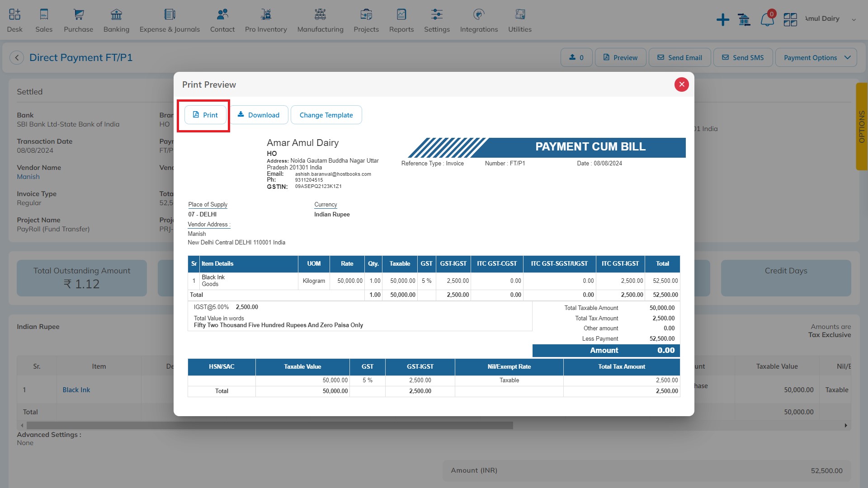Viewport: 868px width, 488px height.
Task: Click the Advanced Settings label
Action: pos(49,434)
